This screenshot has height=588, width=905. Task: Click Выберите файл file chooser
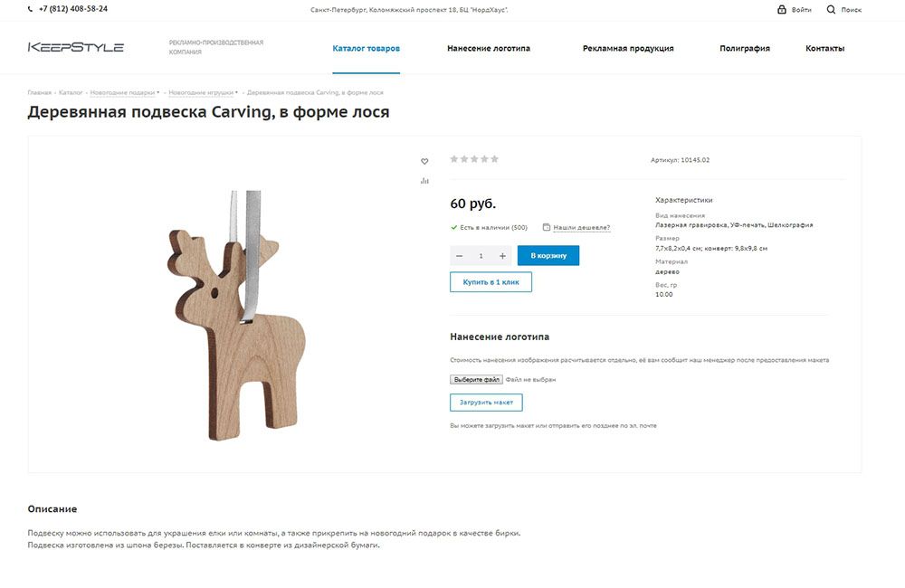pyautogui.click(x=476, y=380)
